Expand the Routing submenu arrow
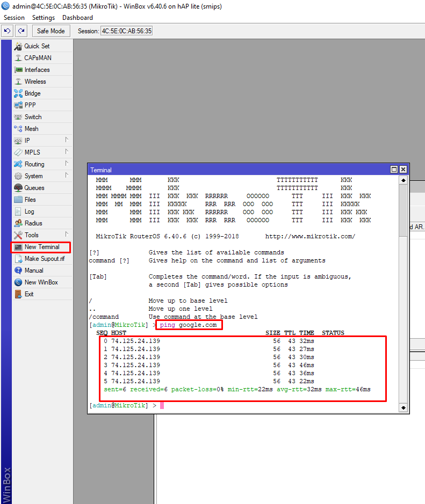Viewport: 425px width, 504px height. [67, 163]
